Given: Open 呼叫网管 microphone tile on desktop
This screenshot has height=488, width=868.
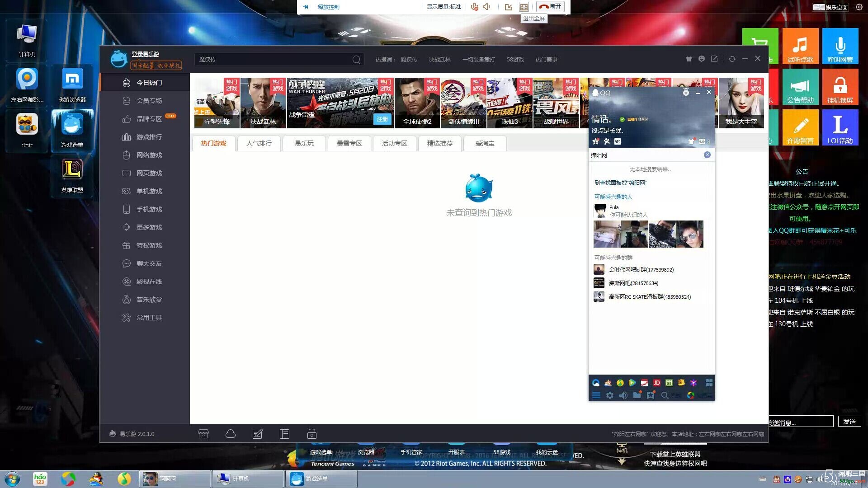Looking at the screenshot, I should click(x=840, y=47).
